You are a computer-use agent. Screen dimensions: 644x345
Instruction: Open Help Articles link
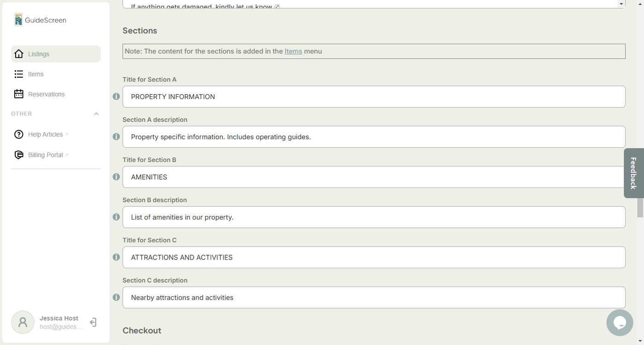(45, 135)
